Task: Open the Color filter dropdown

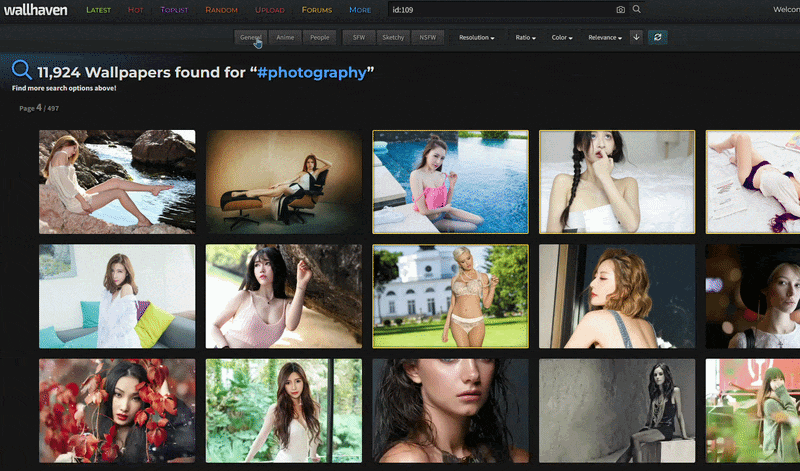Action: click(x=562, y=37)
